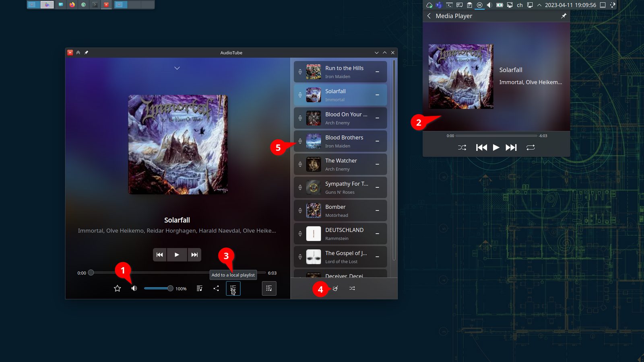This screenshot has height=362, width=644.
Task: Go back using Media Player's back chevron
Action: [429, 16]
